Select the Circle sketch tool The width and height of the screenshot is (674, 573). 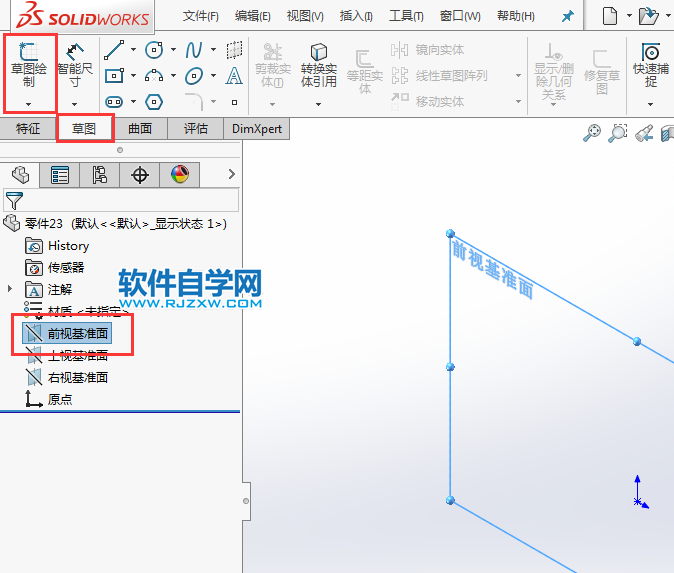click(154, 50)
